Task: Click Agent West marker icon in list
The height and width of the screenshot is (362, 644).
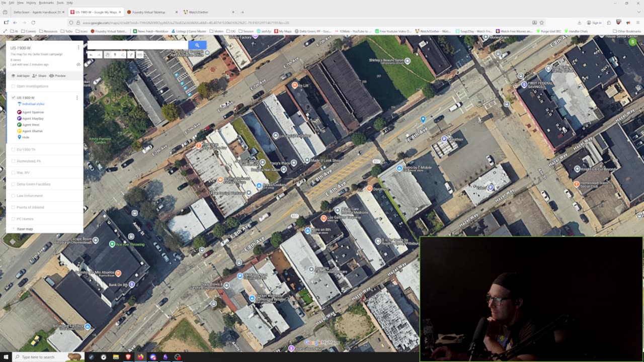Action: click(x=20, y=125)
